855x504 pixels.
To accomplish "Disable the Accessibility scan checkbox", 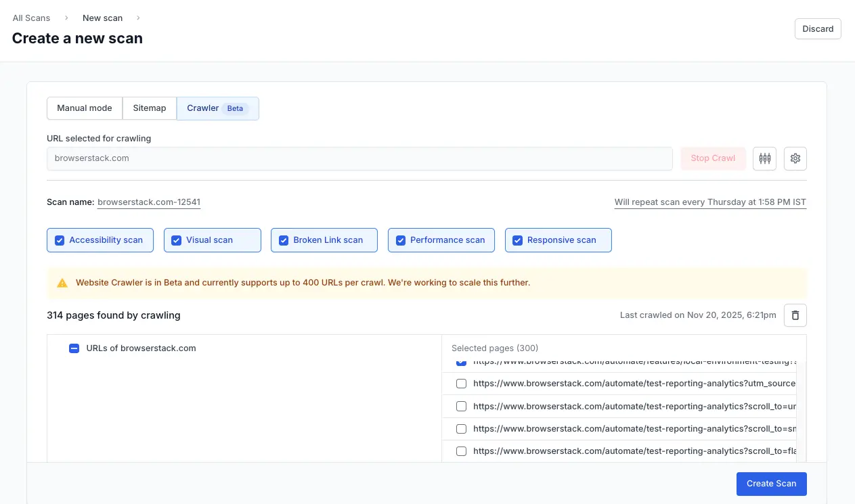I will point(60,239).
